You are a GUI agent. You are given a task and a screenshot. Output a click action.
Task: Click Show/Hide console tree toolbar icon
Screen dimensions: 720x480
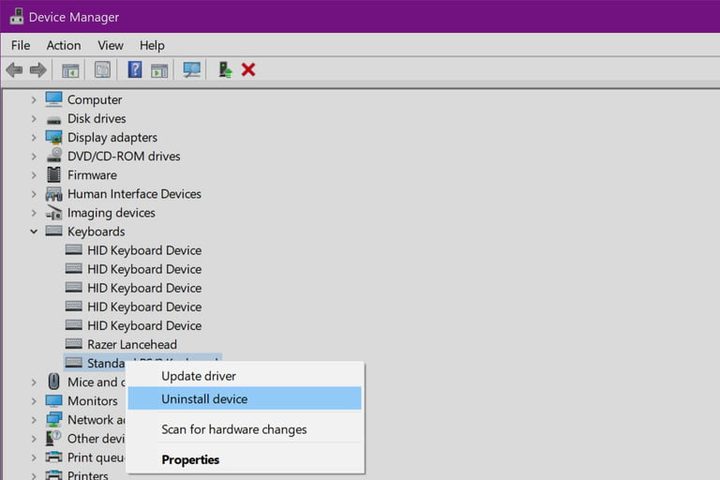[x=70, y=70]
